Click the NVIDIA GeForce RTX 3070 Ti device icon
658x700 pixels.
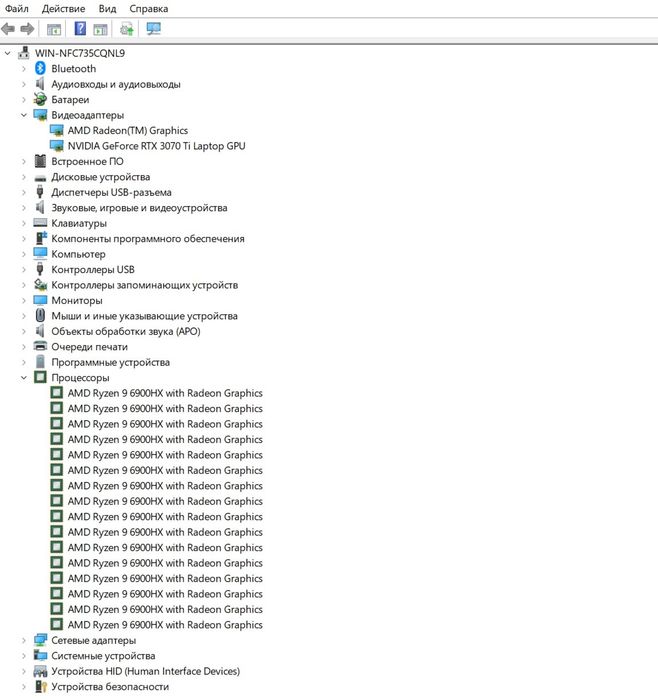(57, 146)
